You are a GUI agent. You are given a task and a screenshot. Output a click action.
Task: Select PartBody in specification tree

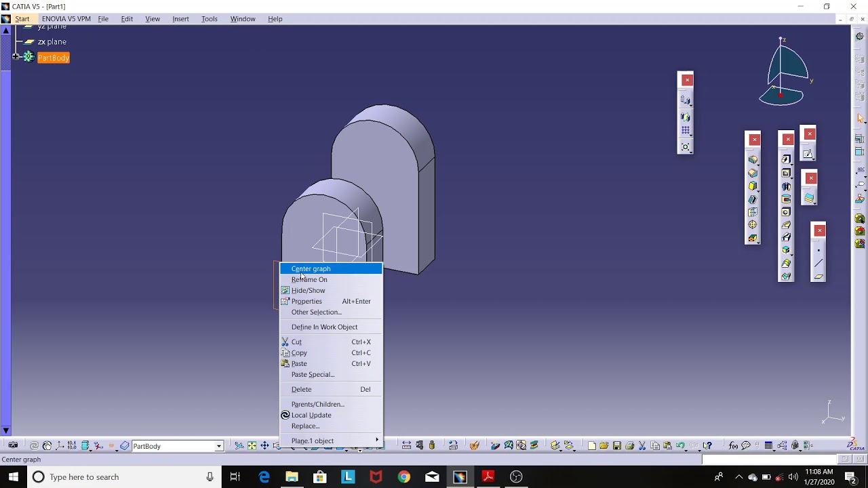click(54, 58)
